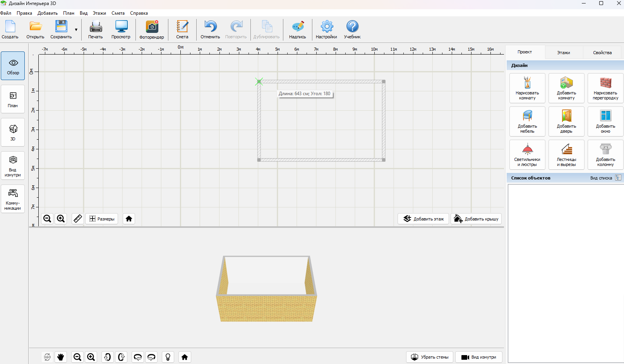The height and width of the screenshot is (364, 624).
Task: Open the Смета estimate toolbar icon
Action: click(182, 29)
